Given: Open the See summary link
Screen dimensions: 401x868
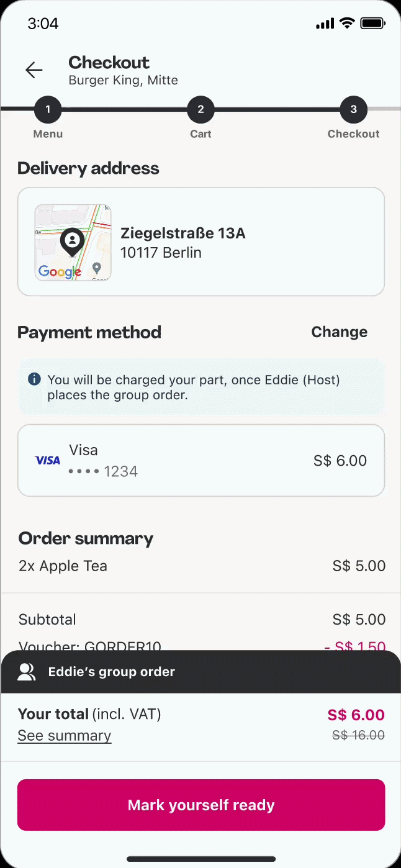Looking at the screenshot, I should pyautogui.click(x=65, y=736).
